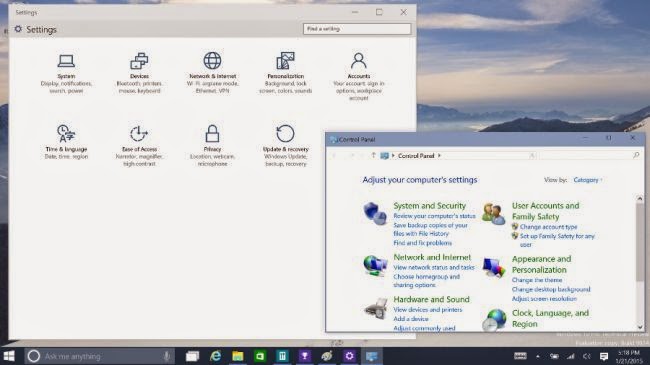Open the Privacy lock icon in Settings
650x365 pixels.
click(x=212, y=134)
